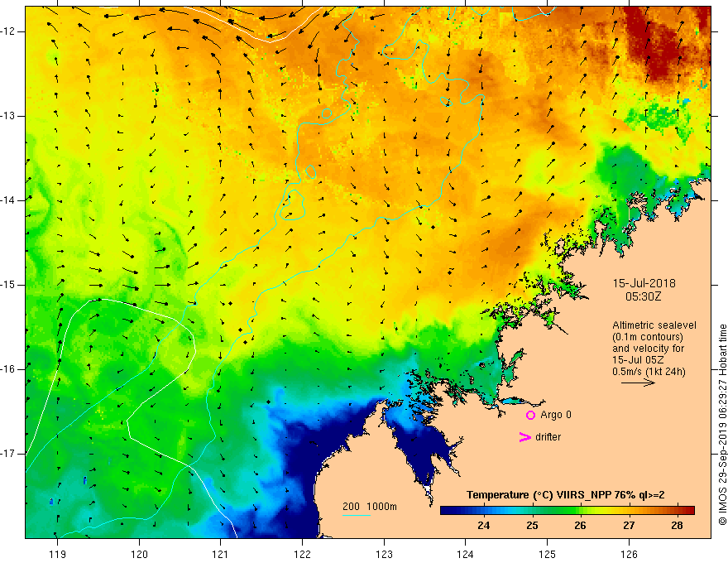Click the magenta drifter arrowhead symbol

point(524,437)
